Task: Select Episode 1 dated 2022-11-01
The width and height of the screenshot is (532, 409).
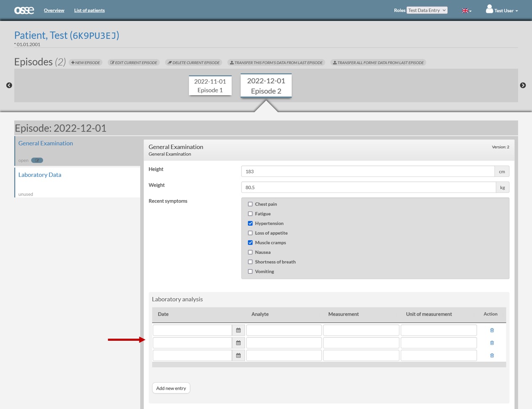Action: pos(210,86)
